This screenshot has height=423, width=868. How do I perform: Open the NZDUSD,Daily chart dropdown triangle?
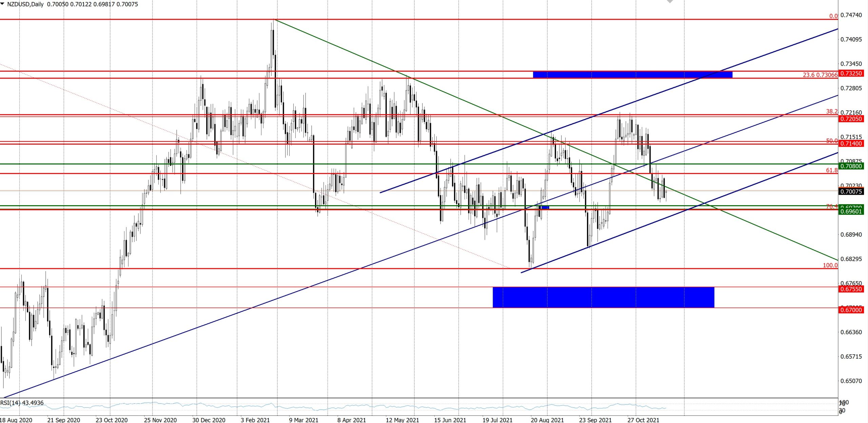[2, 4]
